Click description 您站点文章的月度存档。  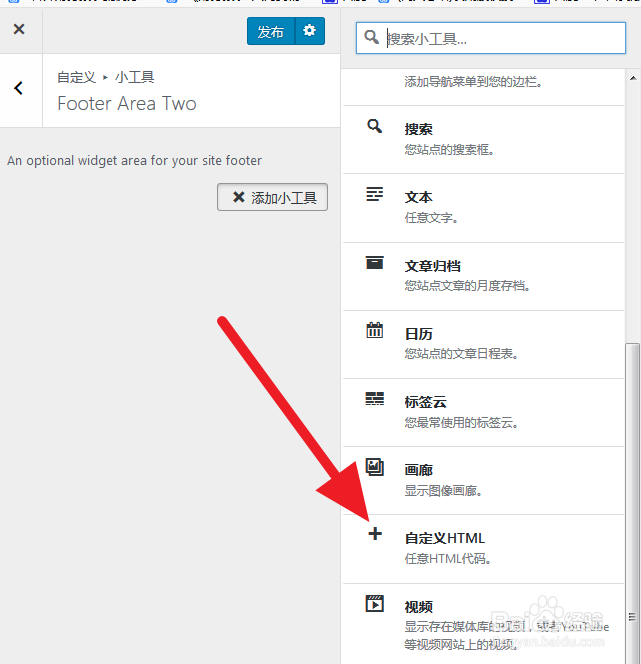pyautogui.click(x=467, y=286)
